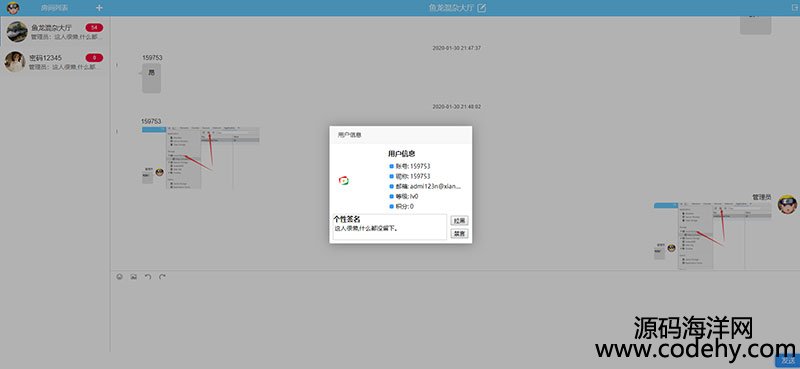800x369 pixels.
Task: Click the 个性签名 signature box
Action: click(x=390, y=227)
